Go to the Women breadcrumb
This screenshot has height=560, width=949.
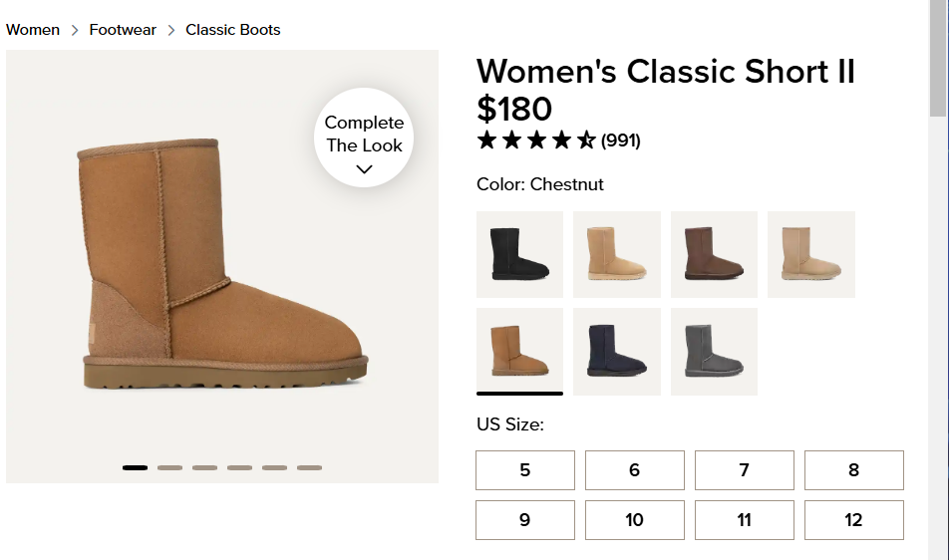(x=33, y=30)
